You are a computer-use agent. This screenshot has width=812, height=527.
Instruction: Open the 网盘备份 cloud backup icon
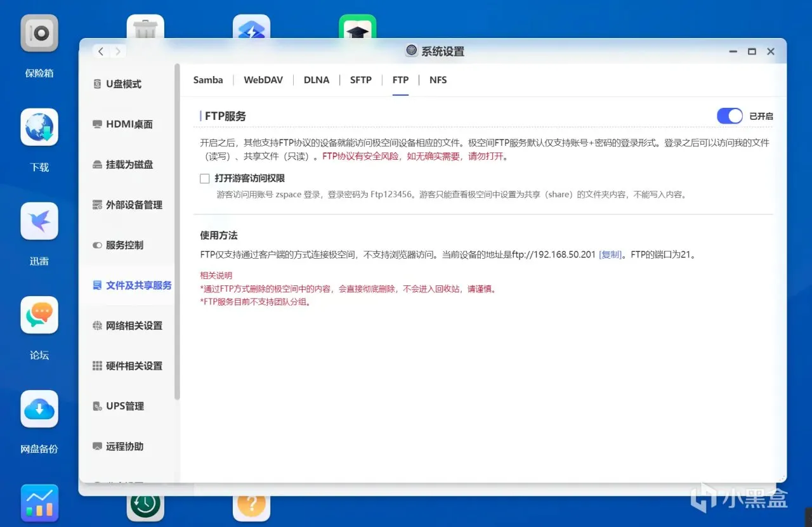[39, 409]
